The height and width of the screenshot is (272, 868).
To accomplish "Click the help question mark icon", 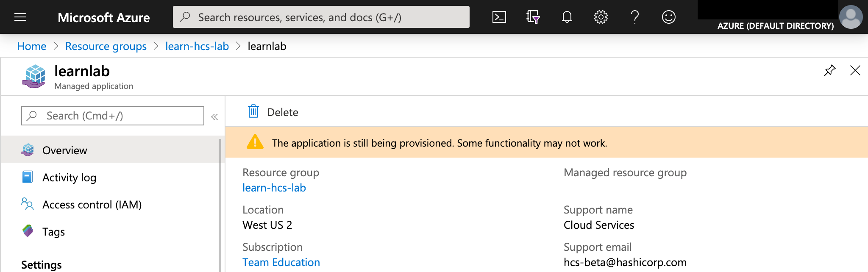I will coord(634,17).
